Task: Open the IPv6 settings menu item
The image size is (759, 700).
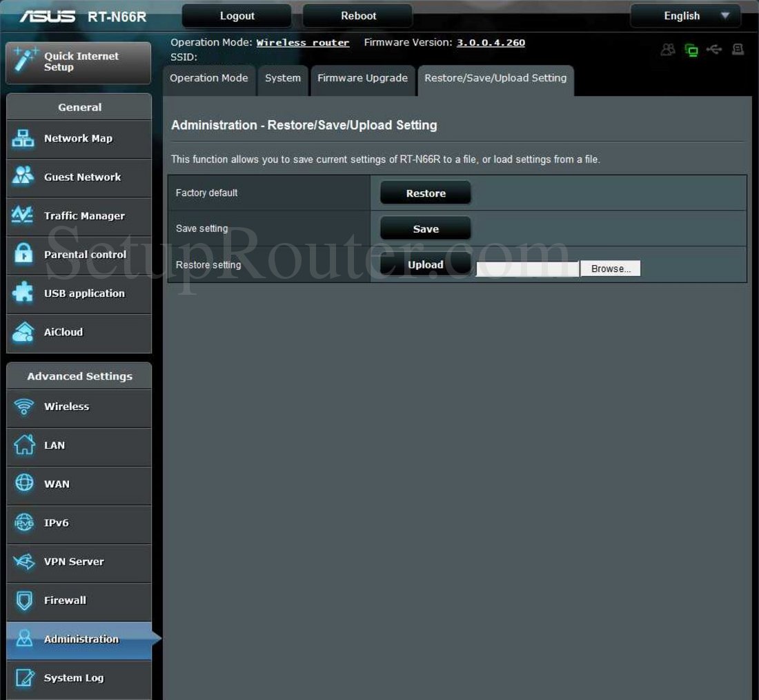Action: pyautogui.click(x=79, y=524)
